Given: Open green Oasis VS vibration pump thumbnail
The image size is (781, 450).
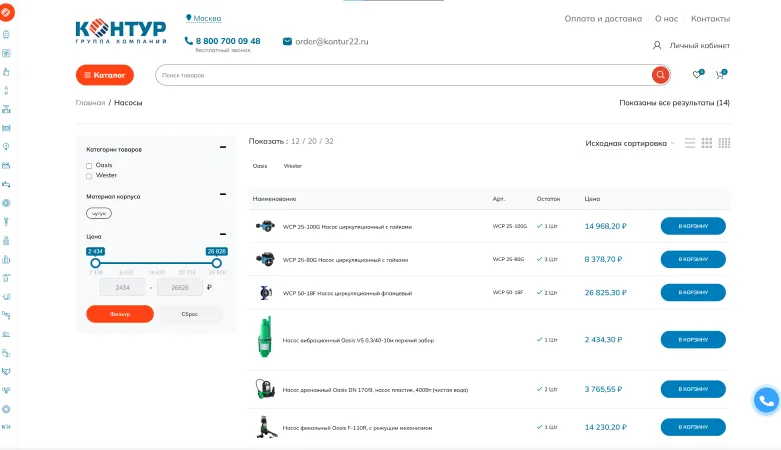Looking at the screenshot, I should click(x=265, y=336).
